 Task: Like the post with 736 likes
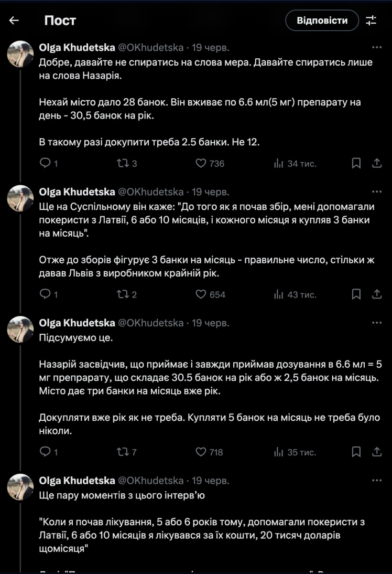pyautogui.click(x=201, y=164)
